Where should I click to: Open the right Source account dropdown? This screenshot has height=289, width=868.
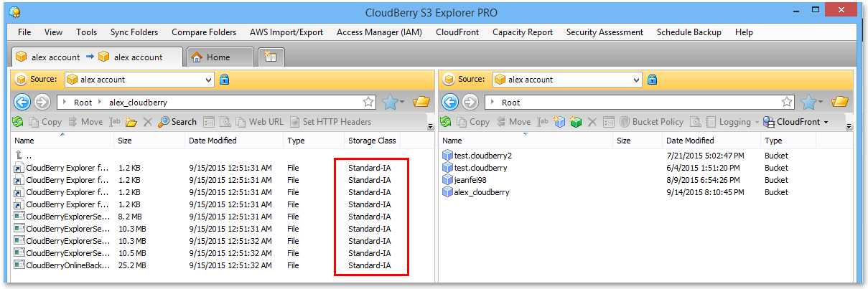(x=636, y=80)
